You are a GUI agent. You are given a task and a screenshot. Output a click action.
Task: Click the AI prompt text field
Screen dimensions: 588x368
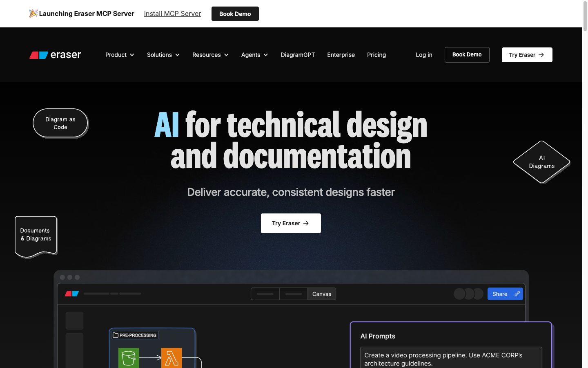click(x=451, y=358)
